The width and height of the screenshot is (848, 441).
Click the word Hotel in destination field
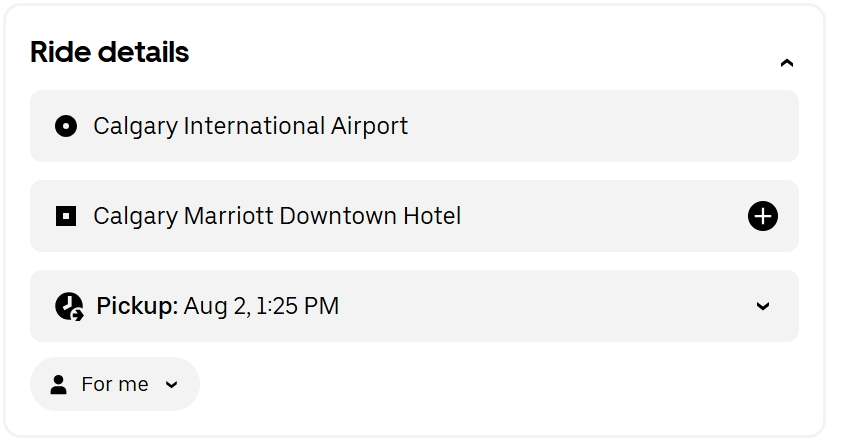[x=432, y=216]
